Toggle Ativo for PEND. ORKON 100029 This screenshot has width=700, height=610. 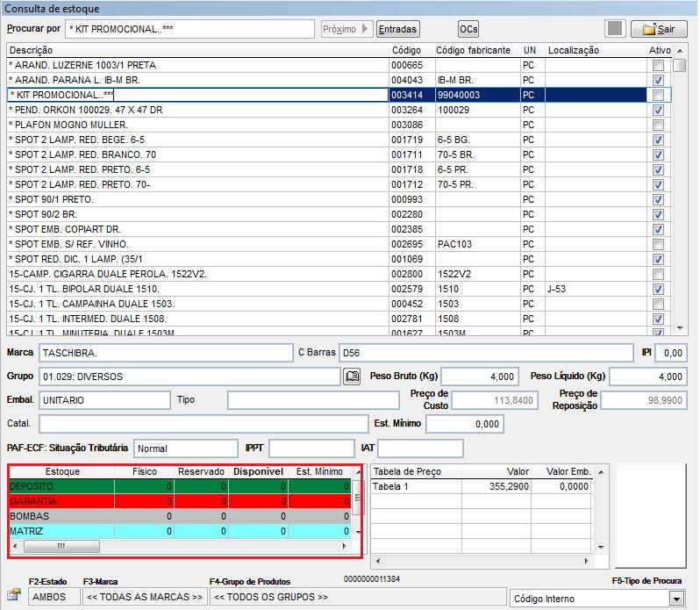pos(658,110)
